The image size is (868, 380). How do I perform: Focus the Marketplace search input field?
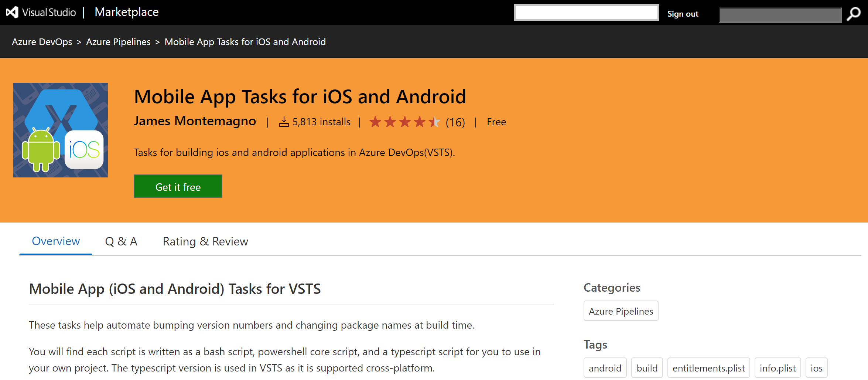780,15
